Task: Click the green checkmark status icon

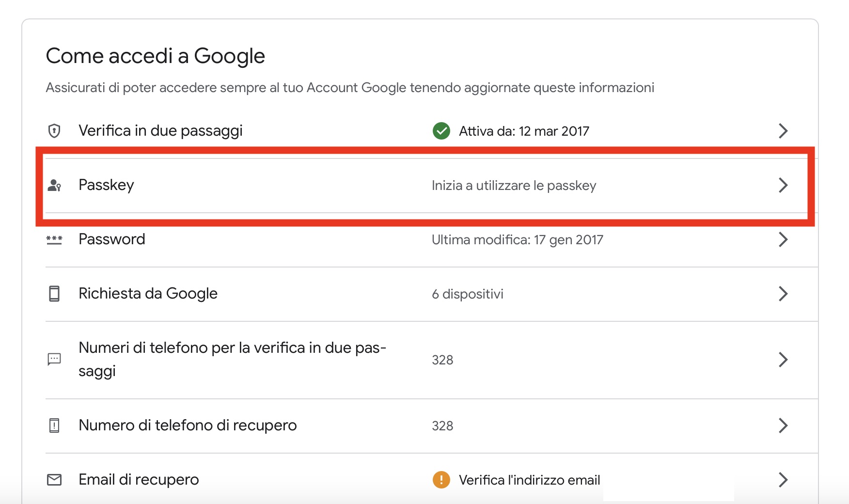Action: [441, 131]
